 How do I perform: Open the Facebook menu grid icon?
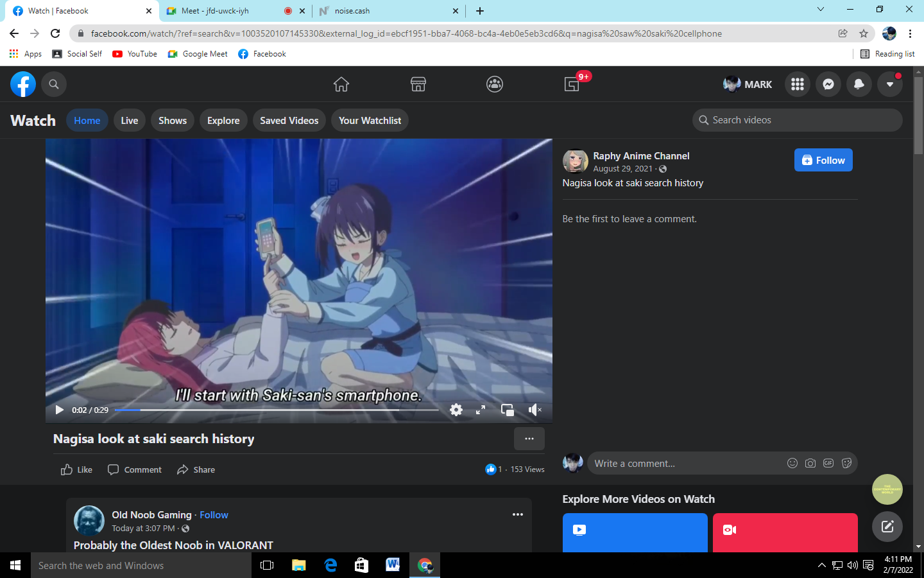point(798,84)
